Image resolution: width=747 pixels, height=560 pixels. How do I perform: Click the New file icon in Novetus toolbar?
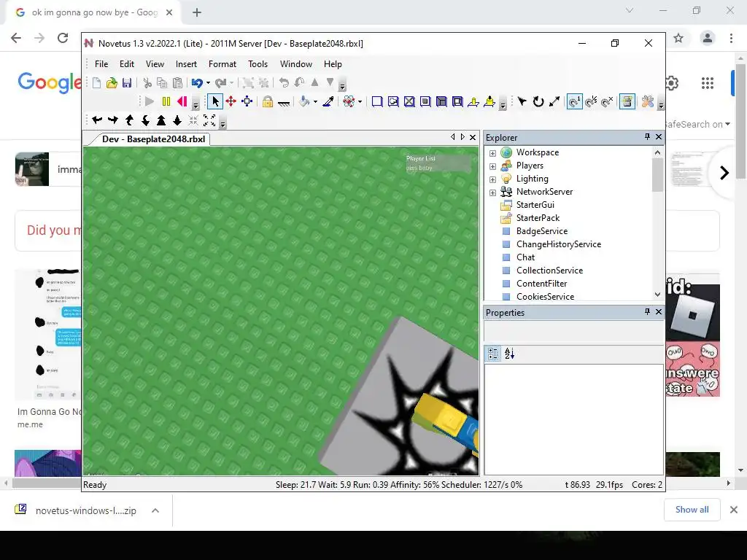(97, 83)
